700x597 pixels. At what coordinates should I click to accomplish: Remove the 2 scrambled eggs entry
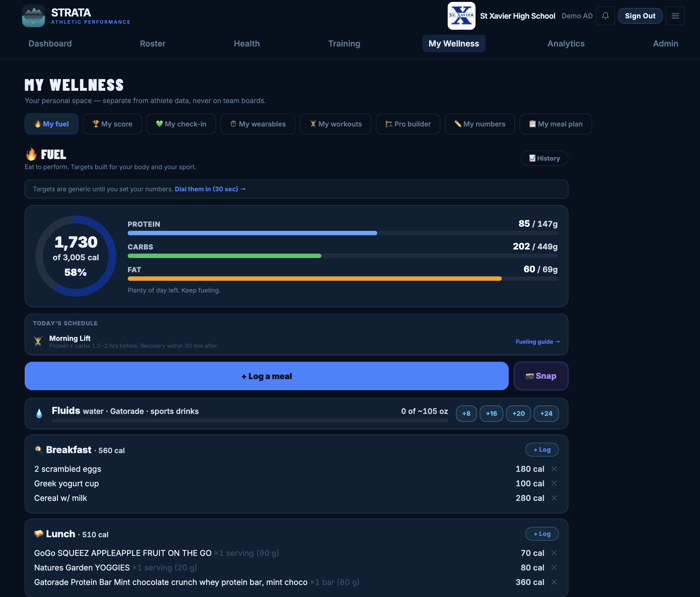(554, 469)
